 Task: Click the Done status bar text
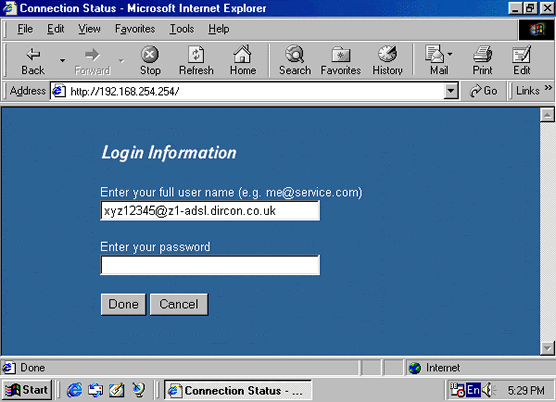(x=33, y=368)
